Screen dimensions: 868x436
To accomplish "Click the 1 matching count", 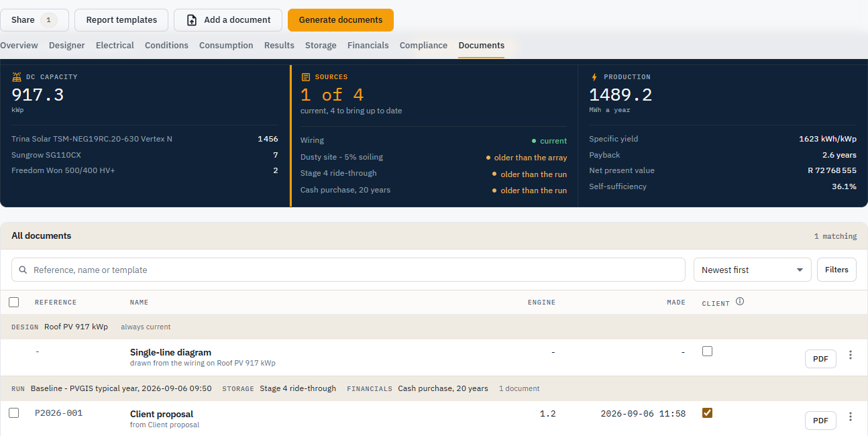I will pyautogui.click(x=835, y=236).
